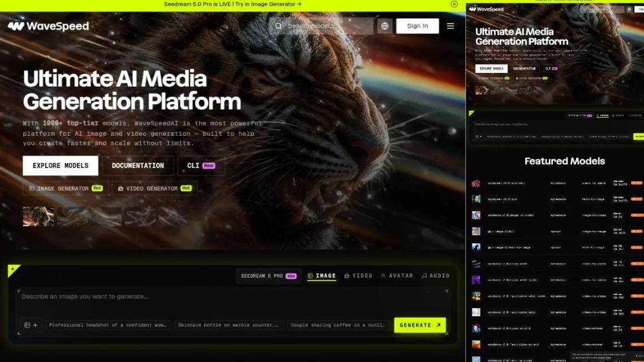Choose the Skincare bottle prompt suggestion
This screenshot has height=362, width=644.
click(x=229, y=325)
